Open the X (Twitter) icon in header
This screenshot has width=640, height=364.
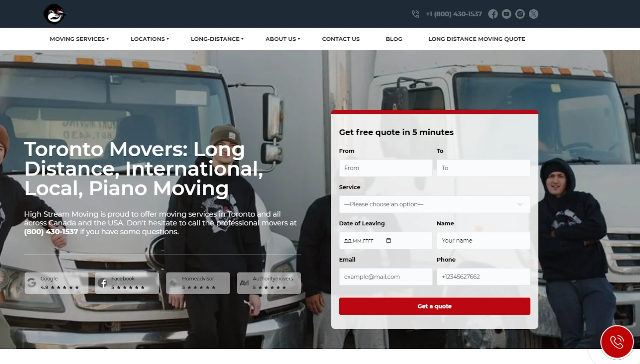click(534, 14)
